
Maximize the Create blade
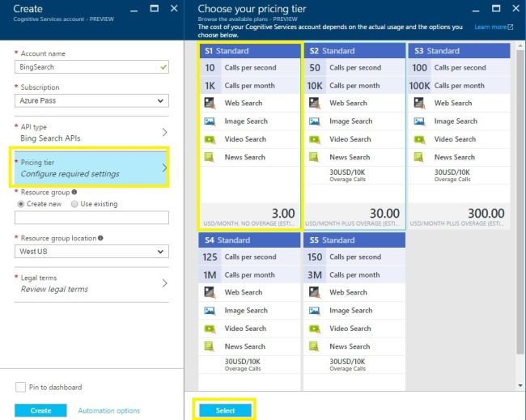pos(155,8)
